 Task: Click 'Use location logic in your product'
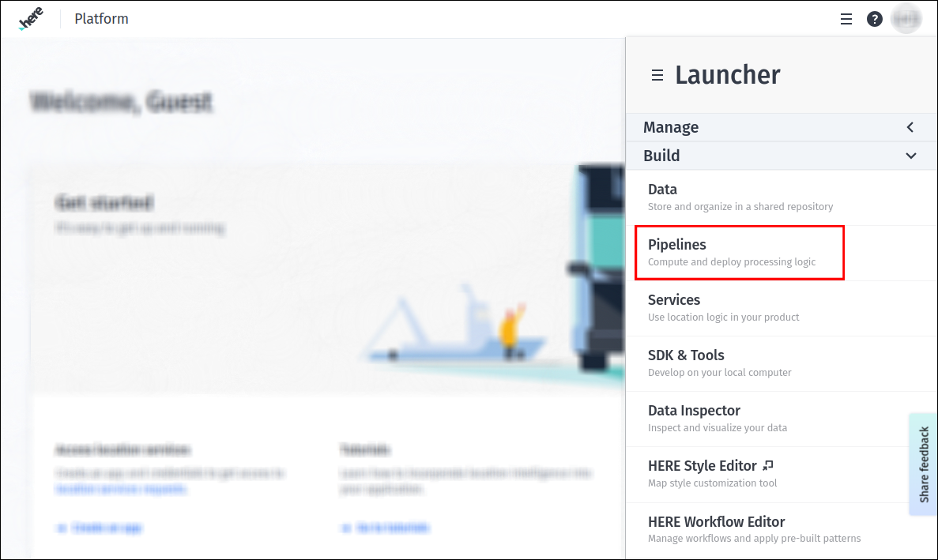pyautogui.click(x=723, y=318)
